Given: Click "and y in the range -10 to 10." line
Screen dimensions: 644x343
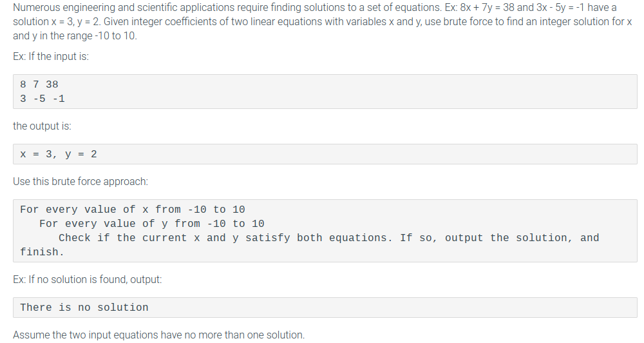Looking at the screenshot, I should [75, 35].
